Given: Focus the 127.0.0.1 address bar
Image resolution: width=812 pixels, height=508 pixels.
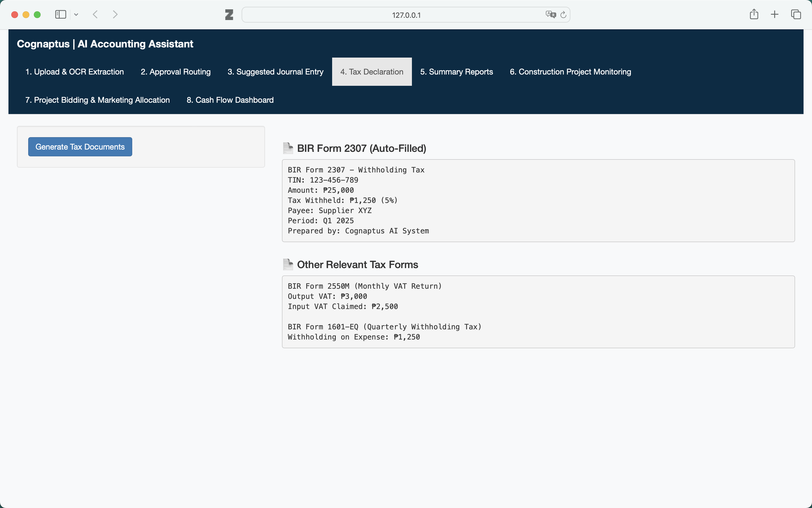Looking at the screenshot, I should (406, 15).
